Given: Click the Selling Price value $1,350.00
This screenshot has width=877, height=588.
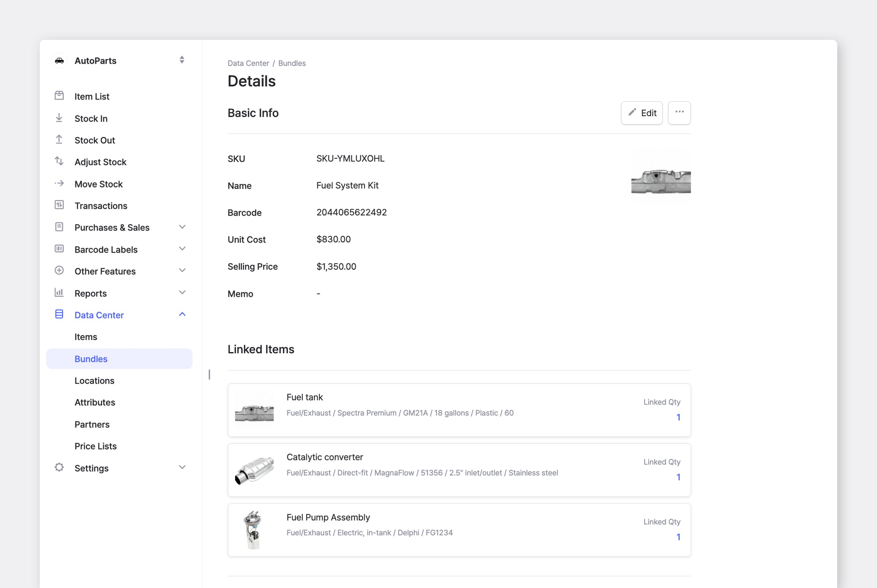Looking at the screenshot, I should [336, 266].
